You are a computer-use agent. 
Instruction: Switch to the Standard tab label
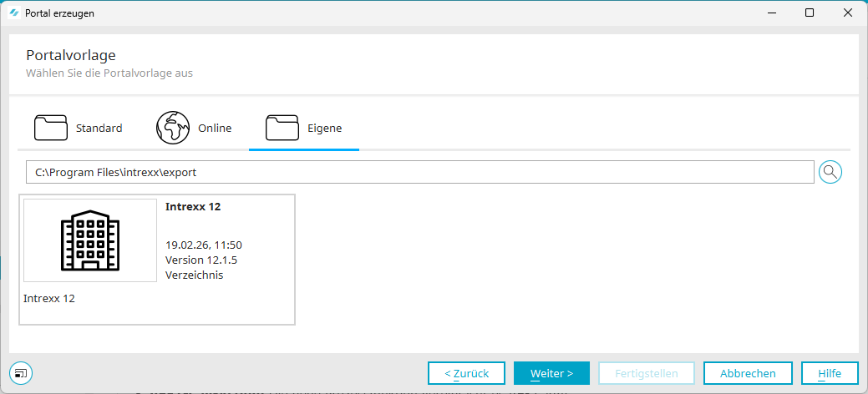tap(99, 128)
